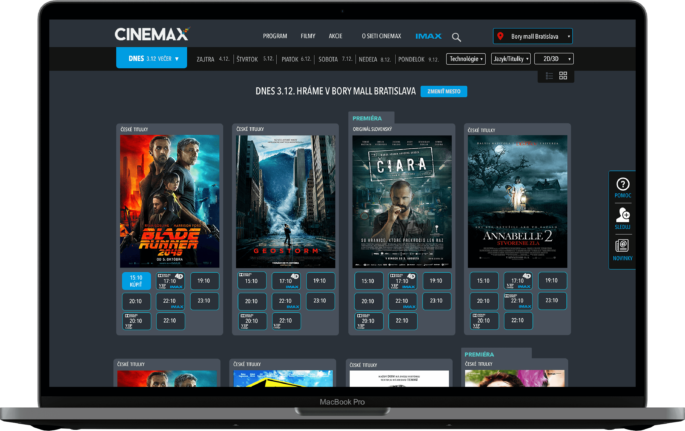
Task: Choose Čiara 19:10 showtime
Action: coord(436,281)
